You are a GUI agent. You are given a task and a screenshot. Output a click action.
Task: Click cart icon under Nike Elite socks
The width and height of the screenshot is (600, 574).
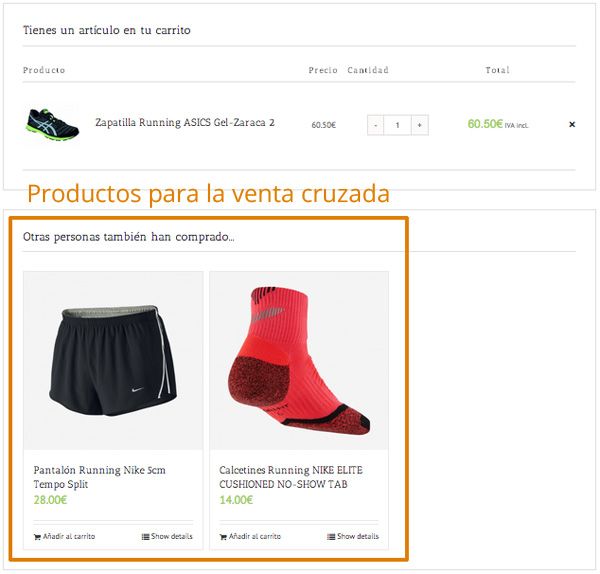[223, 537]
